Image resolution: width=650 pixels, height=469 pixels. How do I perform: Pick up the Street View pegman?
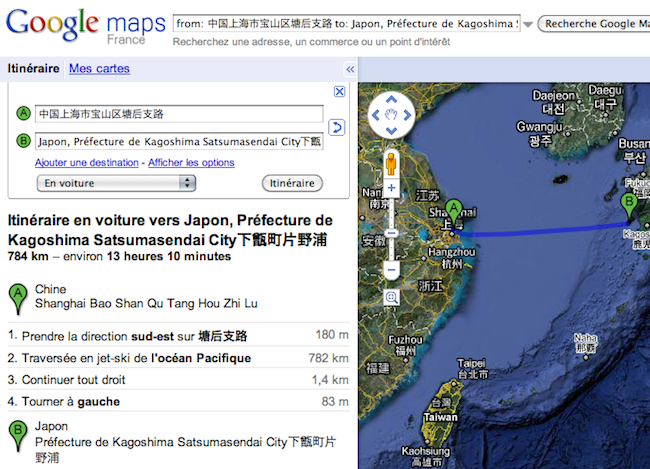pos(391,164)
